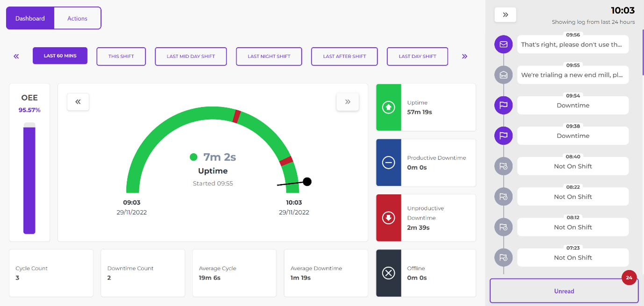Go to previous period on the gauge
The height and width of the screenshot is (306, 644).
[x=78, y=102]
